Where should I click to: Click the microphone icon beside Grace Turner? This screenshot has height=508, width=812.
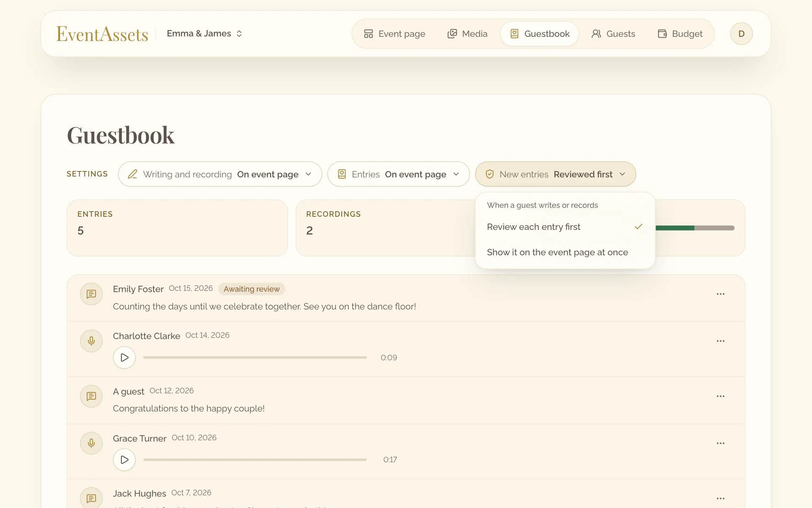pos(91,443)
